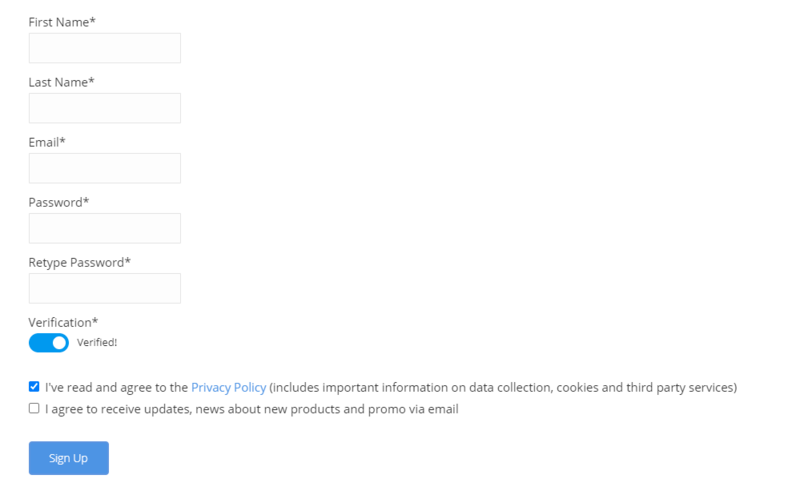The height and width of the screenshot is (495, 800).
Task: Click the "Last Name*" label text
Action: pyautogui.click(x=62, y=82)
